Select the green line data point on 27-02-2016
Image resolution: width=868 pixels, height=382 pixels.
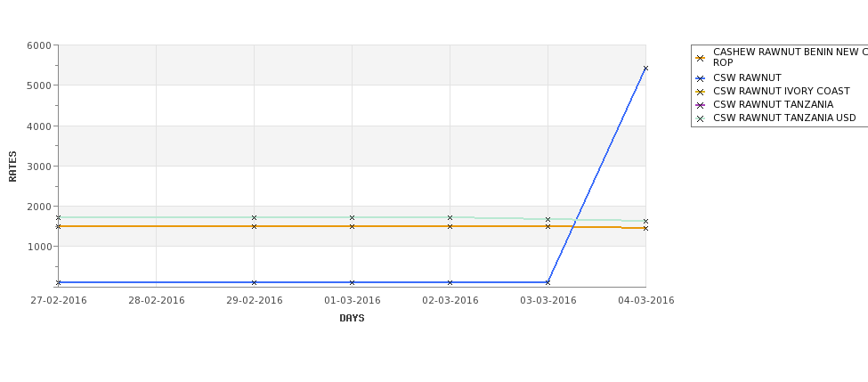click(x=58, y=217)
